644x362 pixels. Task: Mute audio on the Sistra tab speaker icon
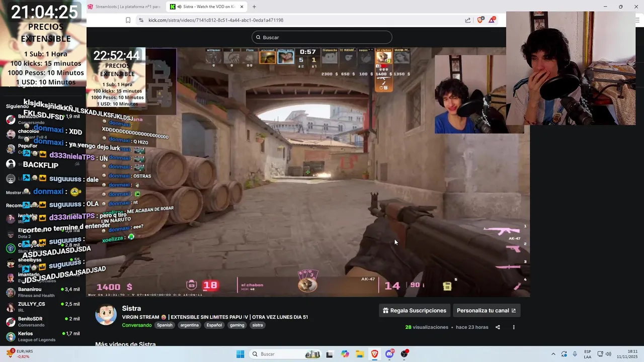click(180, 7)
